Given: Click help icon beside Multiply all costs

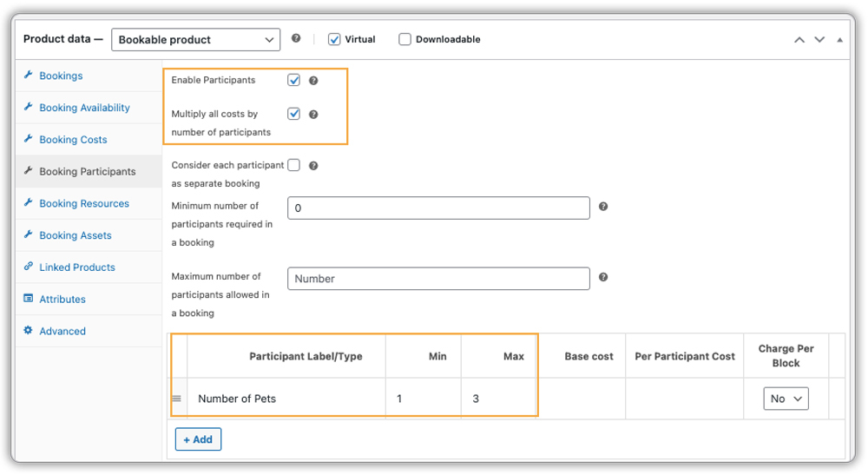Looking at the screenshot, I should tap(313, 114).
